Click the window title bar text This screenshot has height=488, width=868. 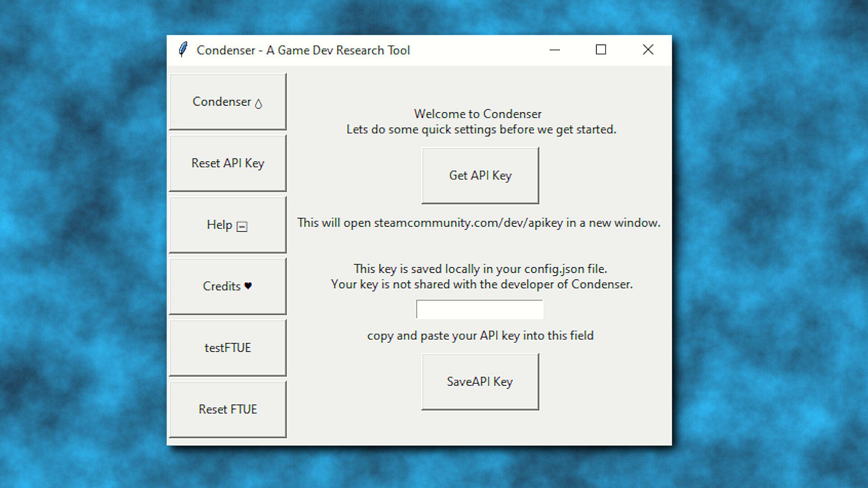pyautogui.click(x=303, y=50)
